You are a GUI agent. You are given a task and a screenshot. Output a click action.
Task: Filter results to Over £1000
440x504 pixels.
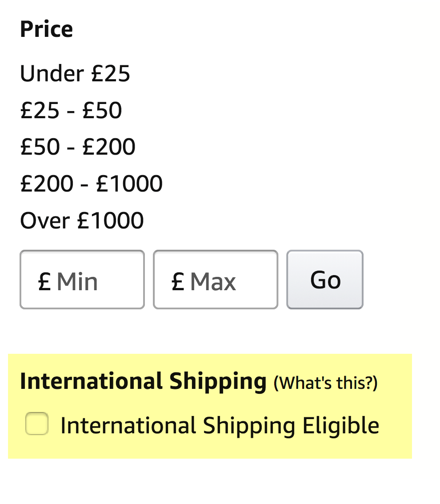tap(82, 220)
